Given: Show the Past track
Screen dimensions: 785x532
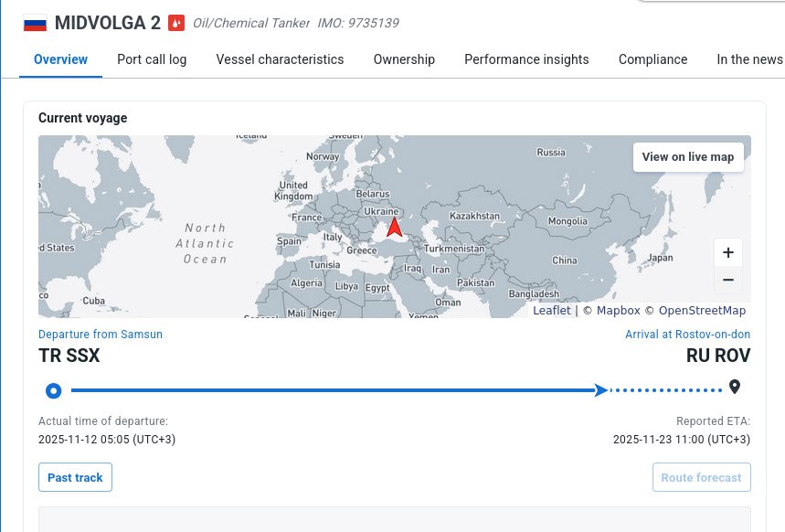Looking at the screenshot, I should 75,477.
